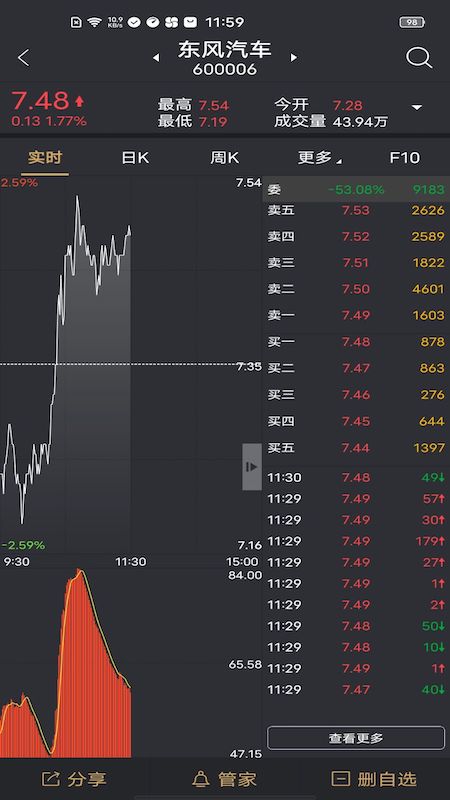The width and height of the screenshot is (450, 800).
Task: Tap the trade row at 7.47 volume 40
Action: tap(356, 690)
